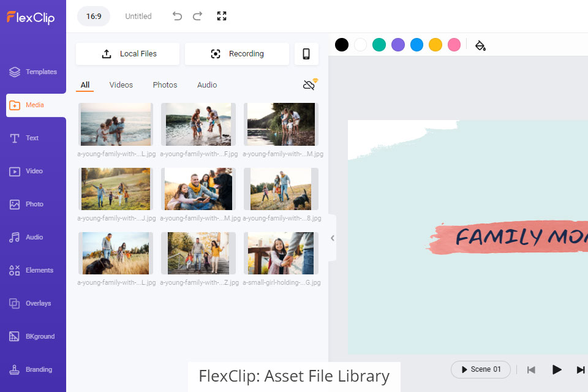Select family with dog in tall grass

coord(116,253)
